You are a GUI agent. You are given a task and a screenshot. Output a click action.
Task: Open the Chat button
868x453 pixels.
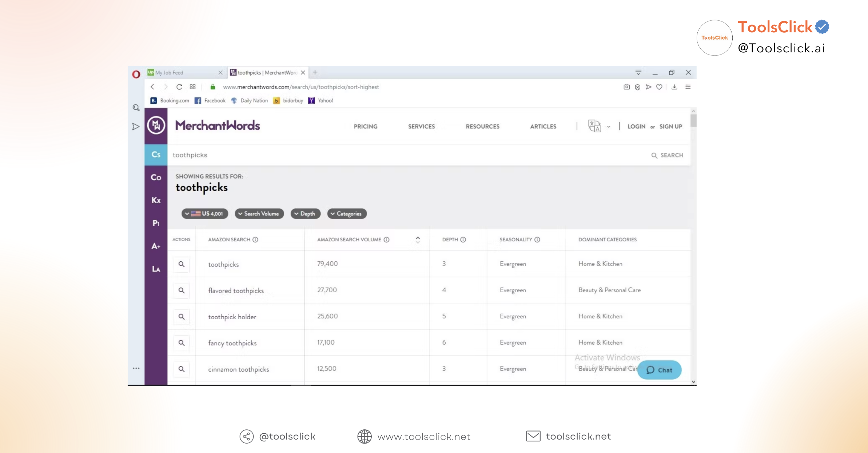point(659,370)
